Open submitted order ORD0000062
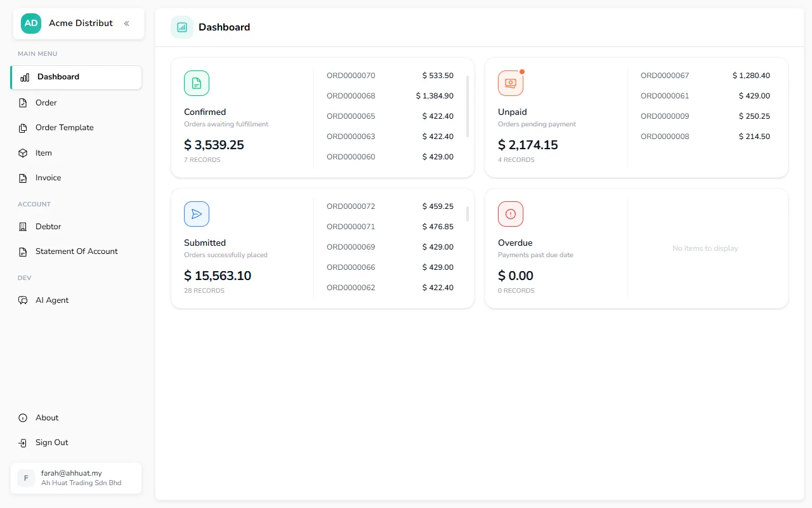Image resolution: width=812 pixels, height=508 pixels. [x=390, y=288]
